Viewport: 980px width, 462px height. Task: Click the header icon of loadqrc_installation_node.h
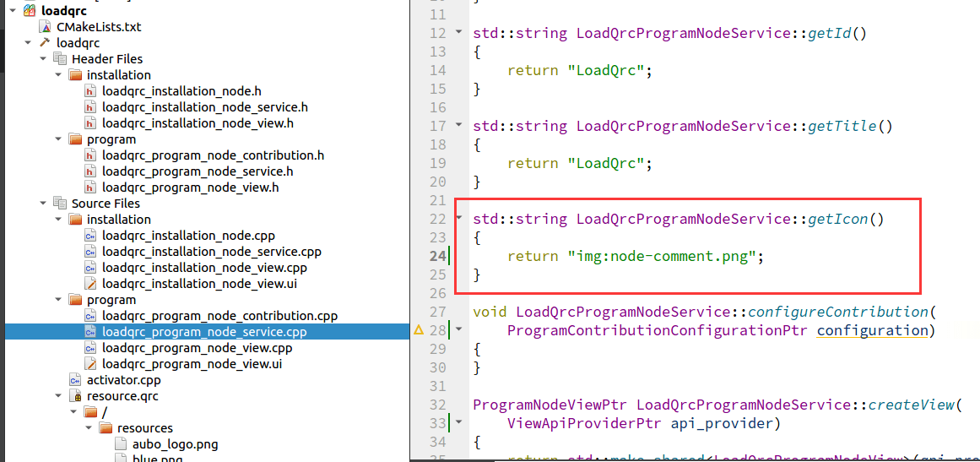point(90,91)
